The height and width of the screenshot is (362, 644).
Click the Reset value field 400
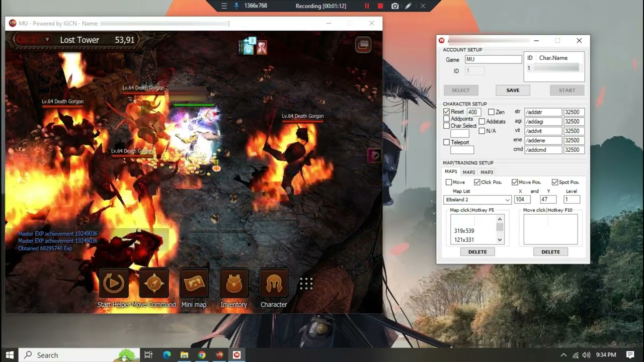click(473, 112)
